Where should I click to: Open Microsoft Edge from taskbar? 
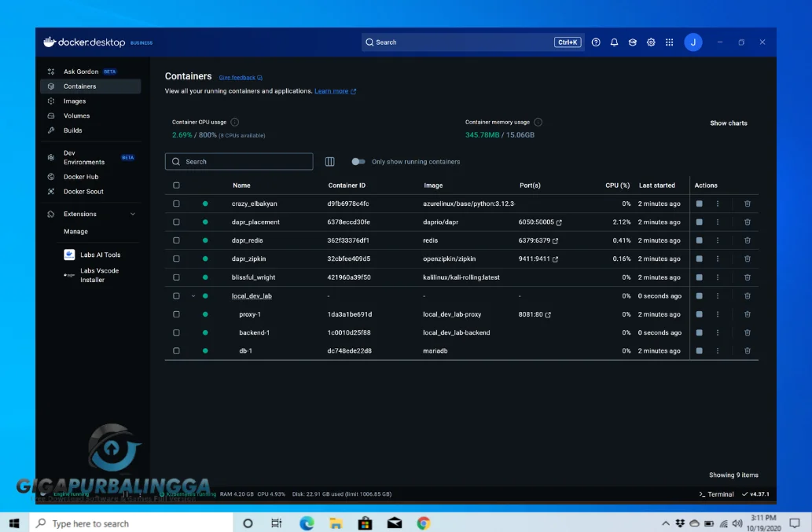[x=307, y=523]
